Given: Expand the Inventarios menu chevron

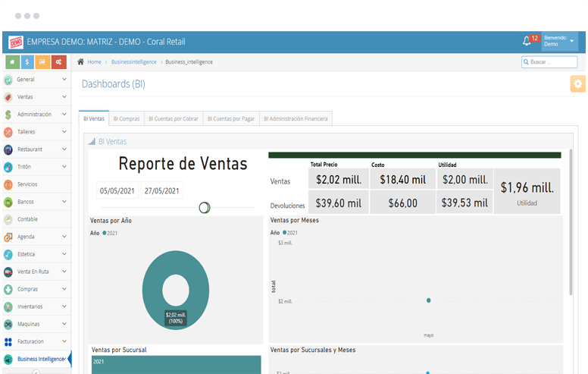Looking at the screenshot, I should [64, 306].
